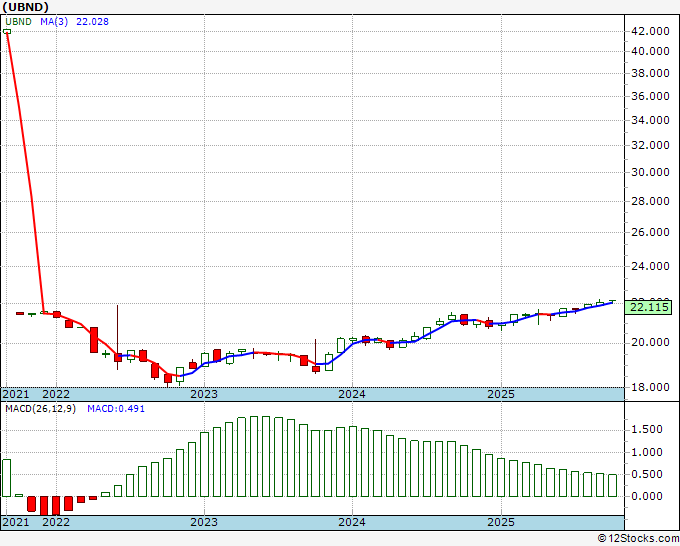
Task: Click 2022 on MACD panel time axis
Action: pos(56,522)
